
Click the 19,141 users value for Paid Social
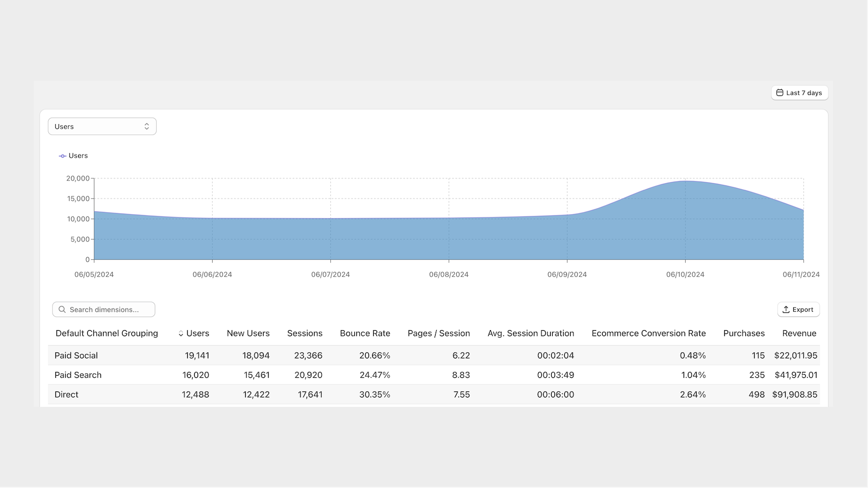coord(197,356)
